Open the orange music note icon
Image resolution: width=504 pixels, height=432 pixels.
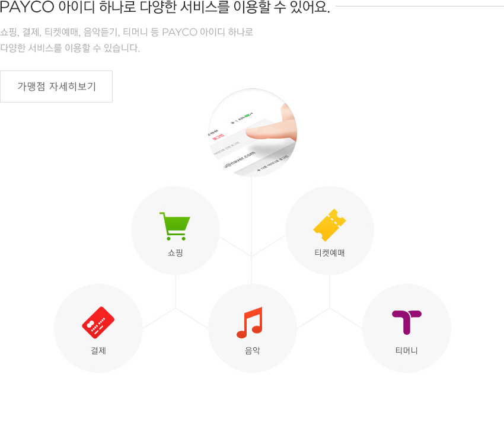click(x=250, y=322)
